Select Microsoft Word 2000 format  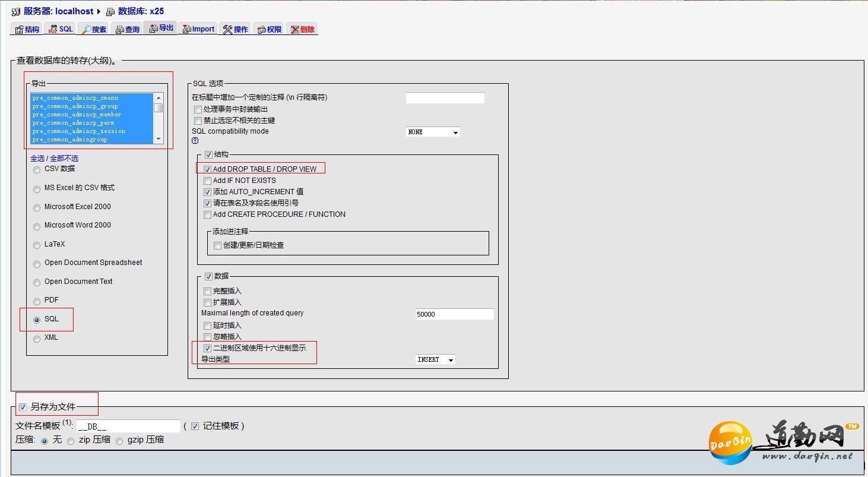[37, 226]
